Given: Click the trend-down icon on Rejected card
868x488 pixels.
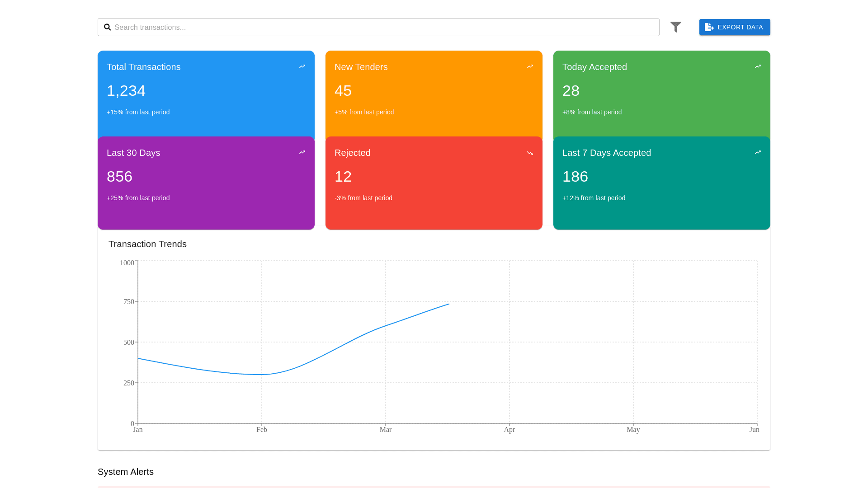Looking at the screenshot, I should (530, 153).
